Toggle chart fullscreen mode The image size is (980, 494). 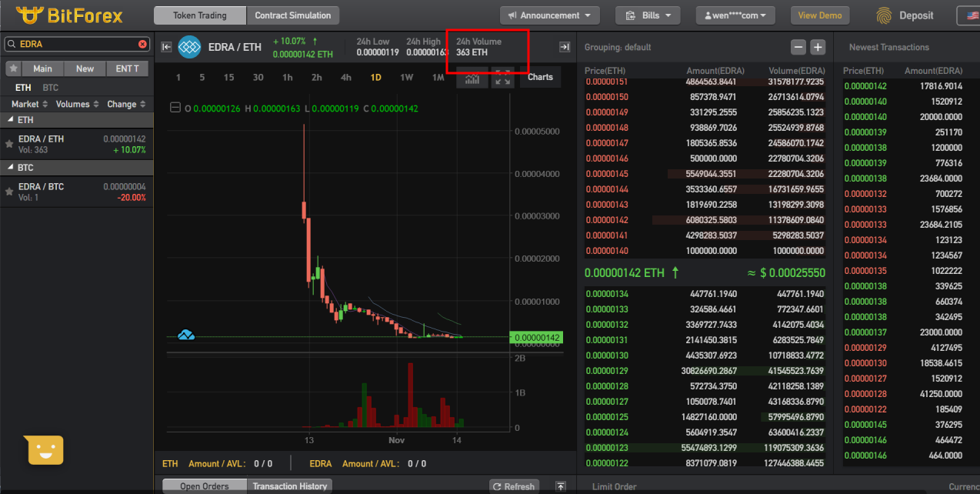503,77
